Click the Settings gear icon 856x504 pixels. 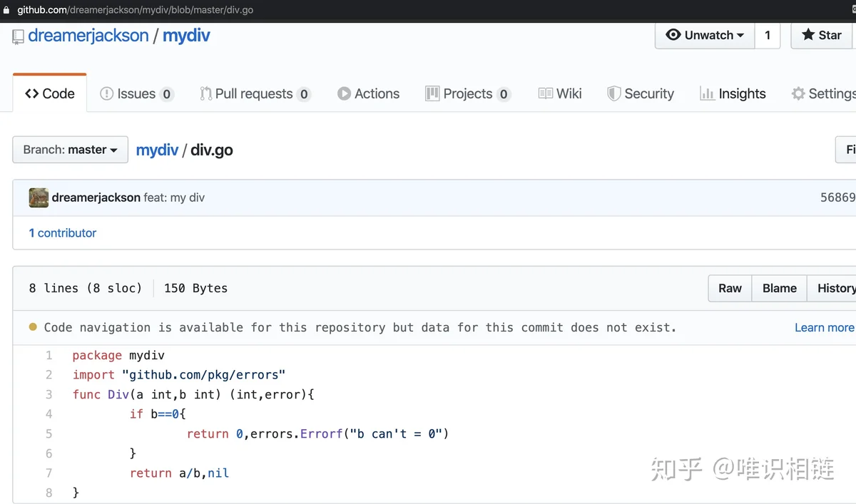point(798,93)
